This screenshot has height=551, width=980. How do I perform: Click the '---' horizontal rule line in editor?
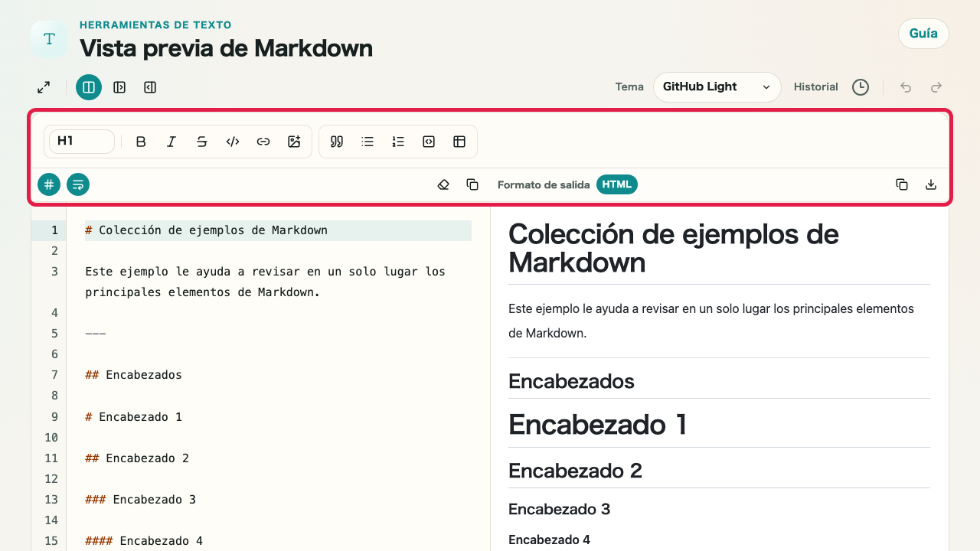pos(95,334)
